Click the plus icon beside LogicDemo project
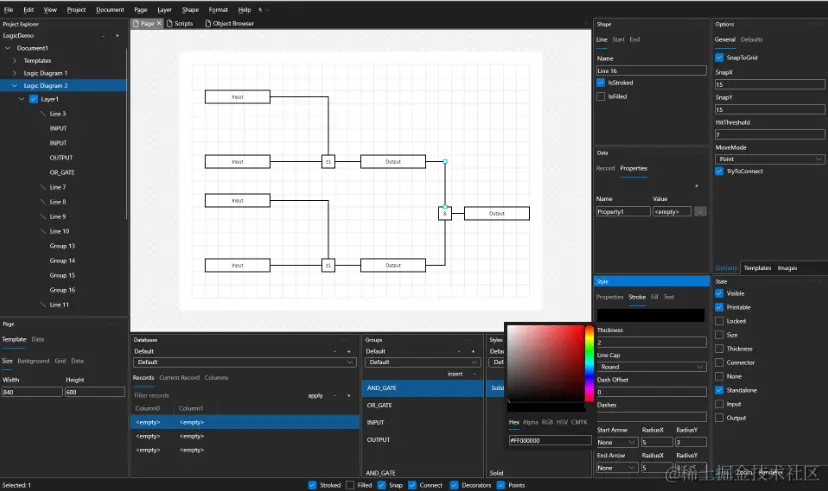Viewport: 828px width, 491px height. coord(117,36)
